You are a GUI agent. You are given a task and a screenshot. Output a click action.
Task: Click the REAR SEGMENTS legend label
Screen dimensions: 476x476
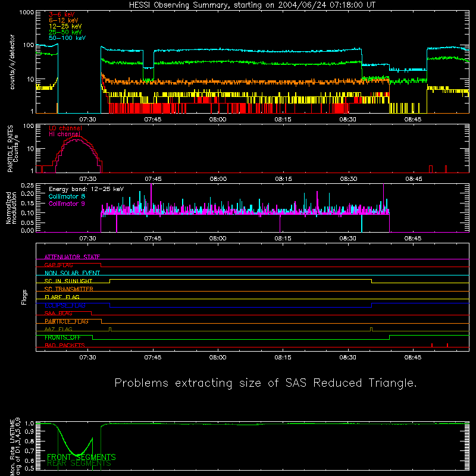(79, 464)
